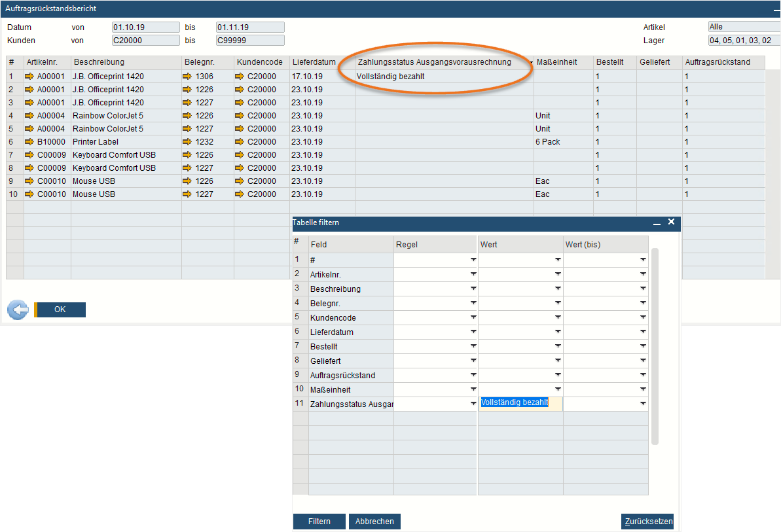Click the Artikel field showing Alle
This screenshot has height=532, width=781.
point(744,27)
